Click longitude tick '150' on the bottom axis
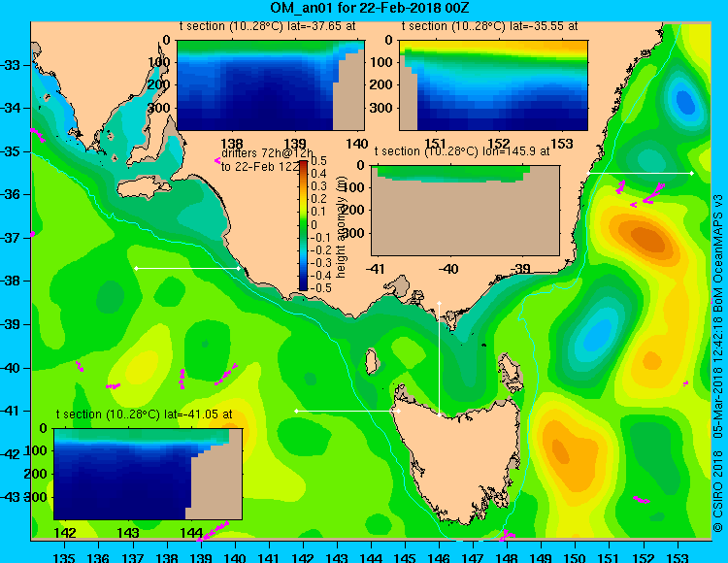This screenshot has width=728, height=563. tap(575, 558)
